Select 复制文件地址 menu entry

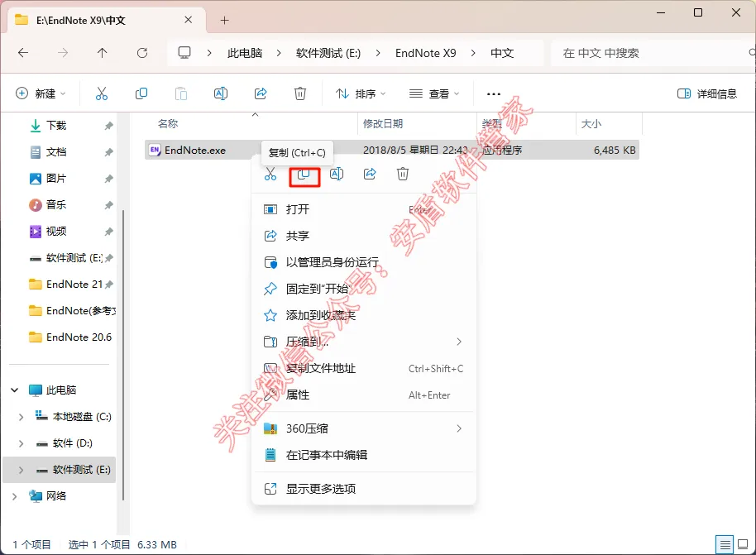[364, 368]
